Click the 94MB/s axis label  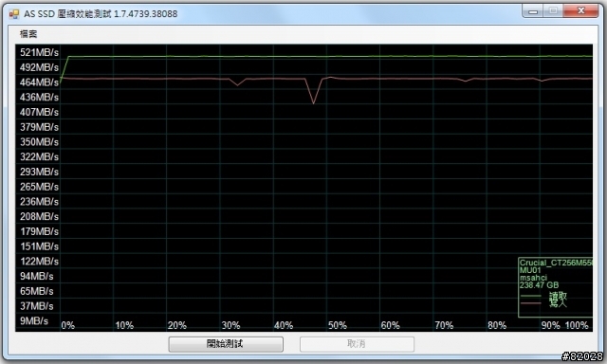click(x=37, y=276)
